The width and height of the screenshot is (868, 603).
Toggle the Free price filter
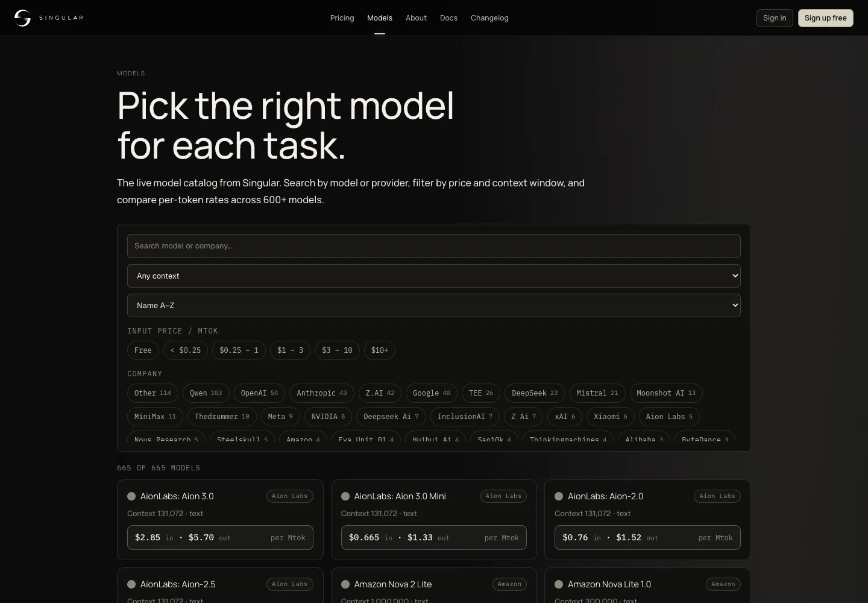point(143,350)
